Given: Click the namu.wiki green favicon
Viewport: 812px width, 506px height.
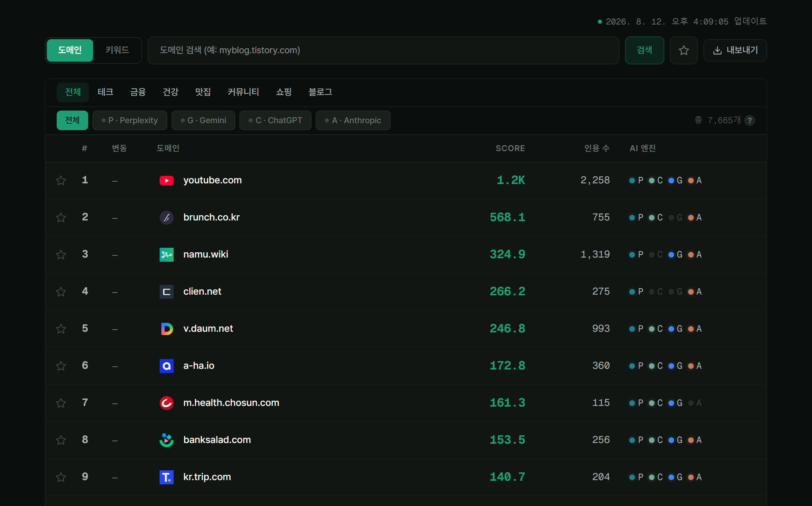Looking at the screenshot, I should click(167, 254).
